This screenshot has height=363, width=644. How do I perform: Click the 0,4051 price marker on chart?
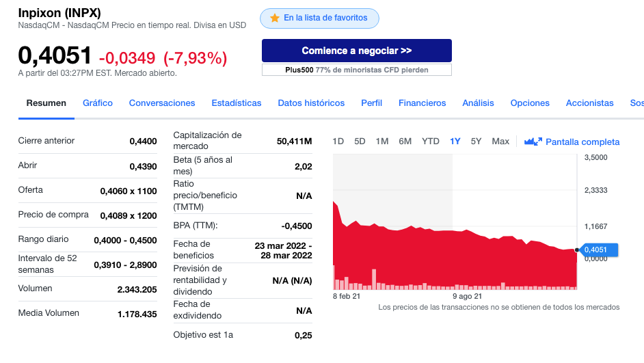coord(598,250)
